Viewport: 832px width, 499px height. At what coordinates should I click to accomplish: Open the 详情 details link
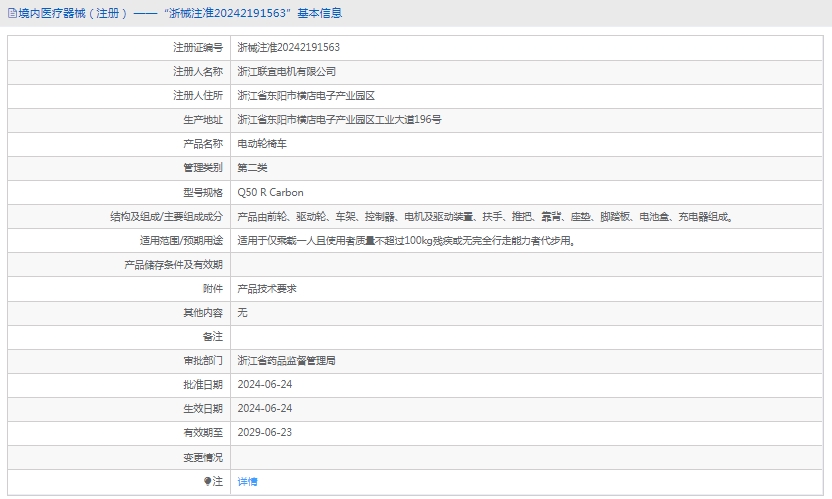coord(247,481)
